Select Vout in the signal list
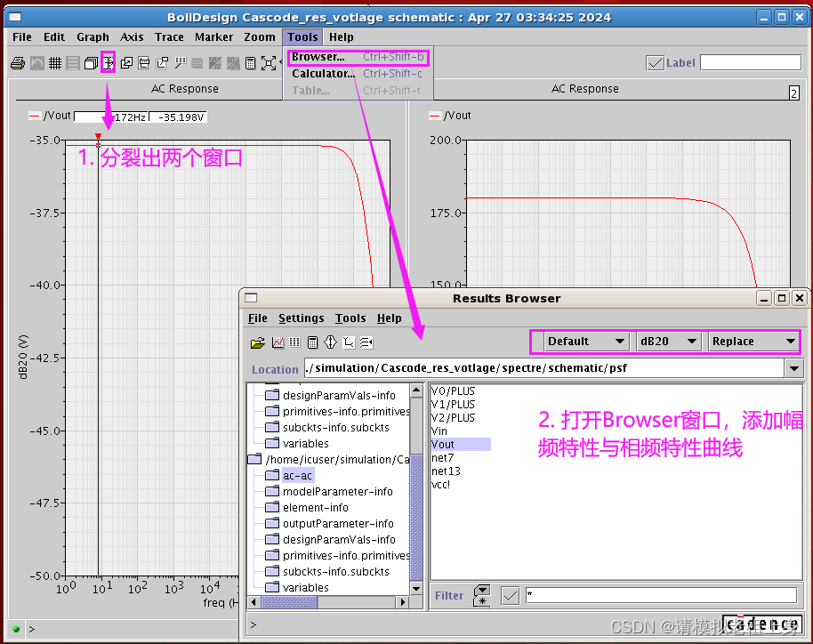The height and width of the screenshot is (644, 813). [x=443, y=443]
